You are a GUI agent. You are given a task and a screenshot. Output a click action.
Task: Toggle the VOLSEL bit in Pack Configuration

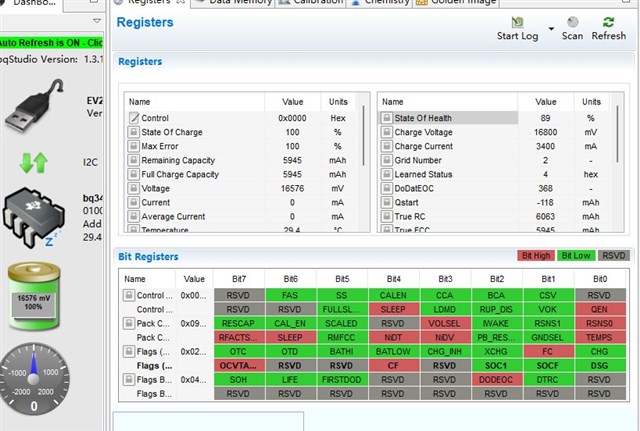[x=444, y=323]
